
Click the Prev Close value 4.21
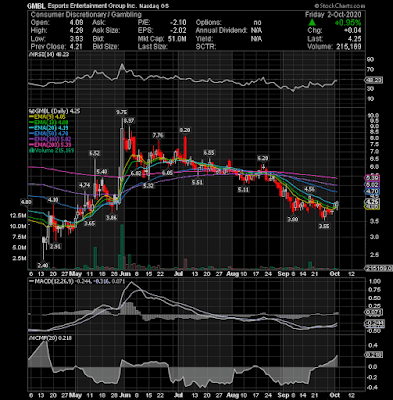pos(76,47)
